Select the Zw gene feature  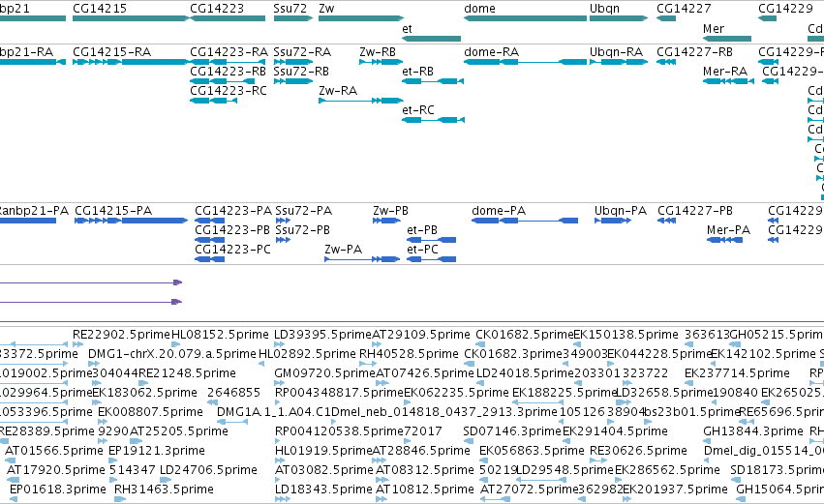361,18
